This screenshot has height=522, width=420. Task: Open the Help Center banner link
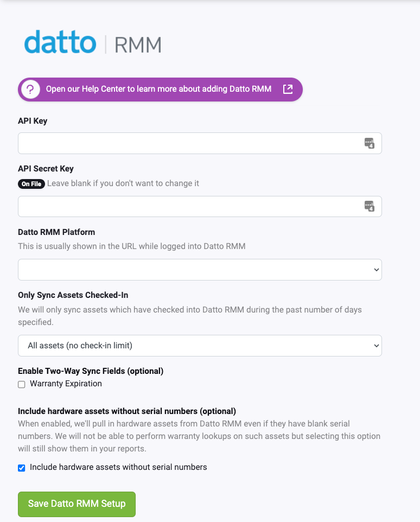(160, 89)
